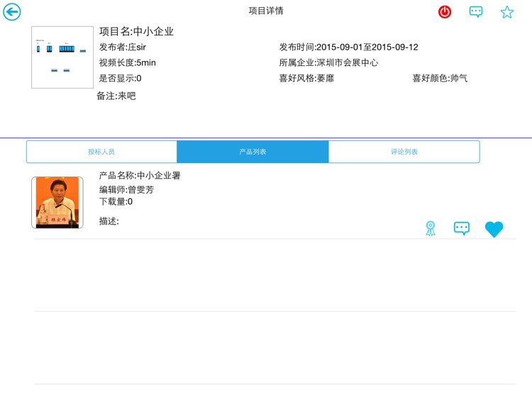Image resolution: width=532 pixels, height=399 pixels.
Task: Click the 喜好风格:萎靡 text
Action: [306, 78]
